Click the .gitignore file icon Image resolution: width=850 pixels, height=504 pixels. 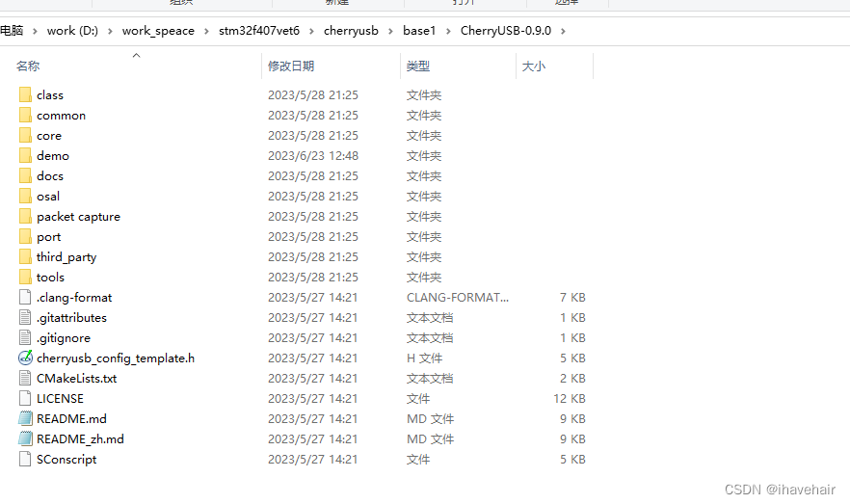(25, 337)
